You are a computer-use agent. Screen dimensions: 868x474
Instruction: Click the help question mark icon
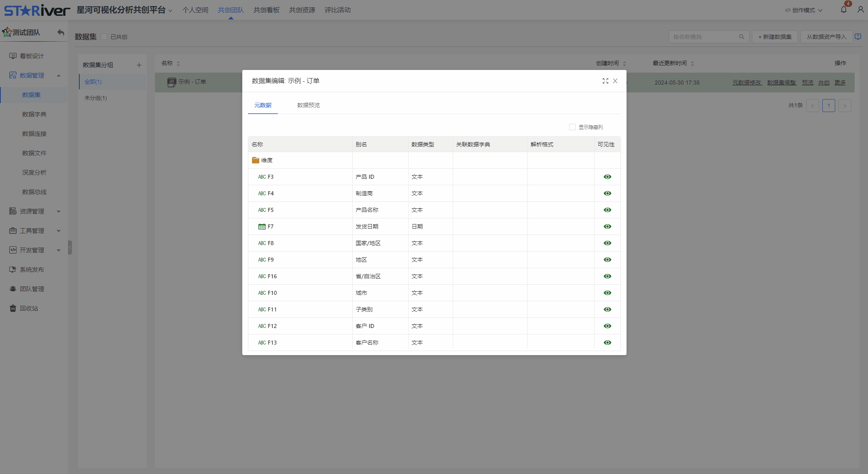click(858, 37)
